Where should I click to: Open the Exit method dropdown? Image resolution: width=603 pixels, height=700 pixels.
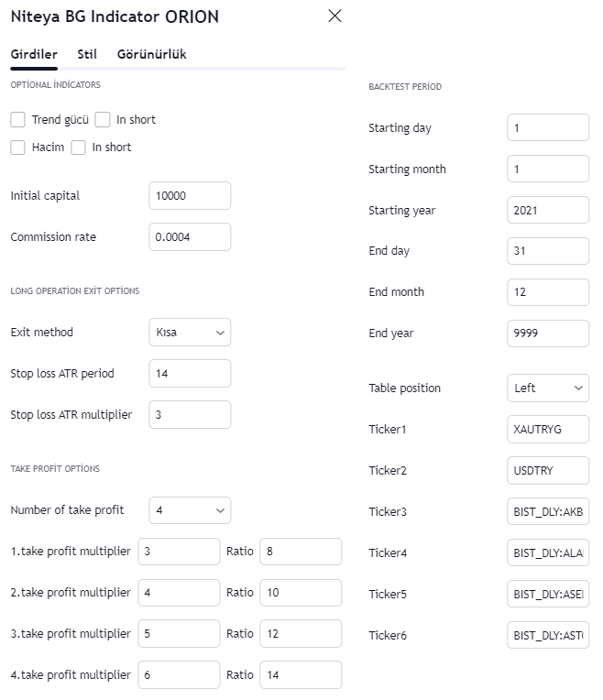click(190, 333)
